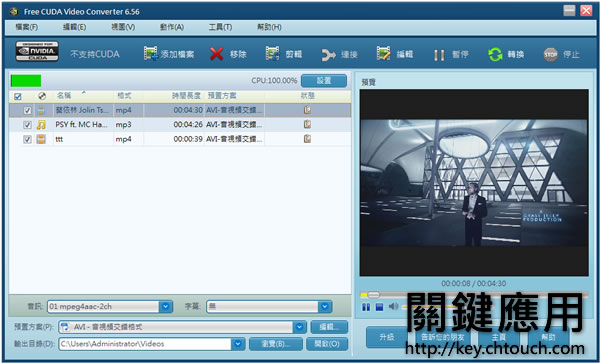This screenshot has height=363, width=600.
Task: Click the 停止 stop toolbar icon
Action: click(x=551, y=55)
